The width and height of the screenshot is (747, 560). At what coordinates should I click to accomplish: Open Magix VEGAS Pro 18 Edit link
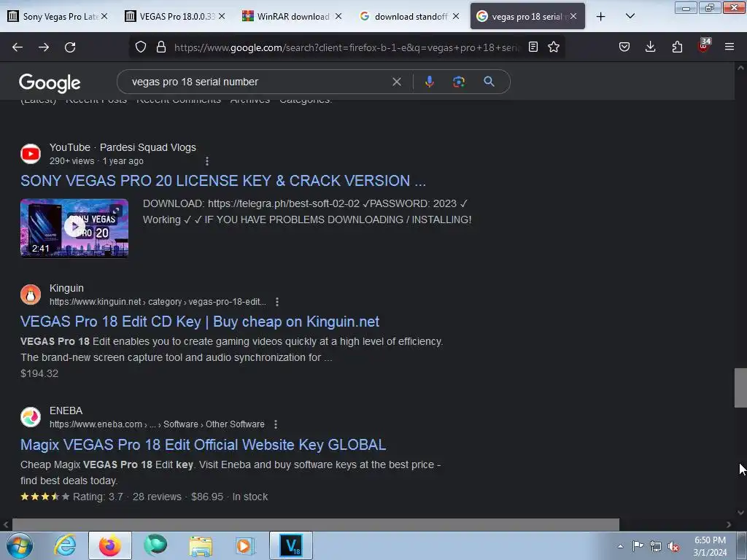click(203, 445)
